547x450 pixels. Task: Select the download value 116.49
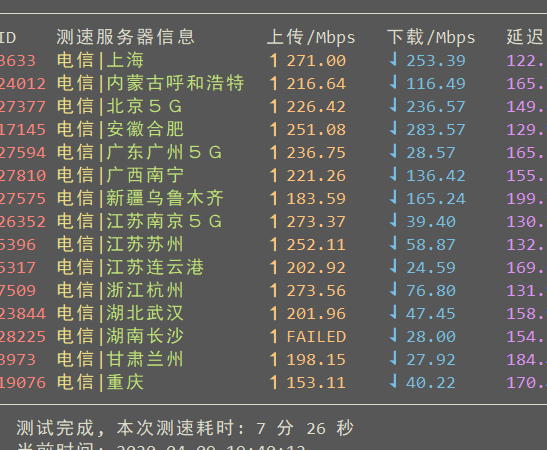(x=436, y=84)
